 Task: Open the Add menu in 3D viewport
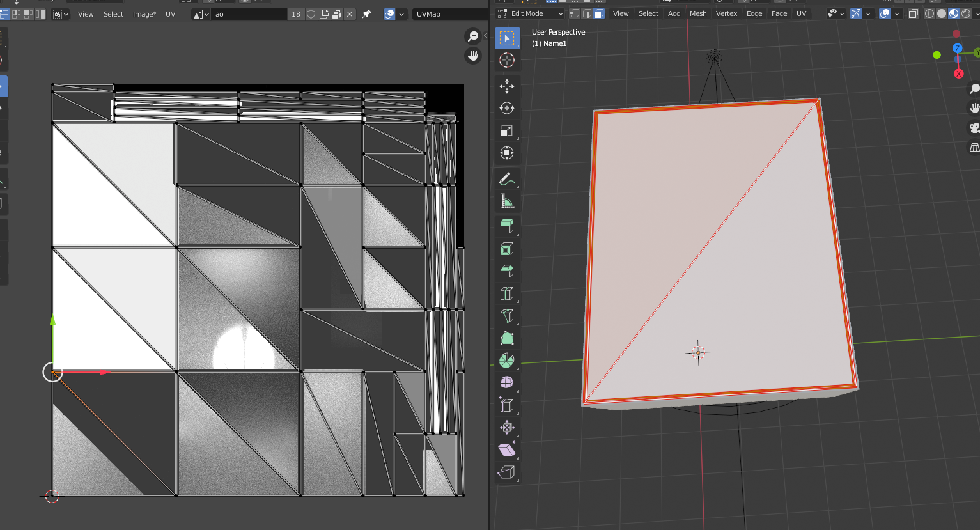coord(674,13)
